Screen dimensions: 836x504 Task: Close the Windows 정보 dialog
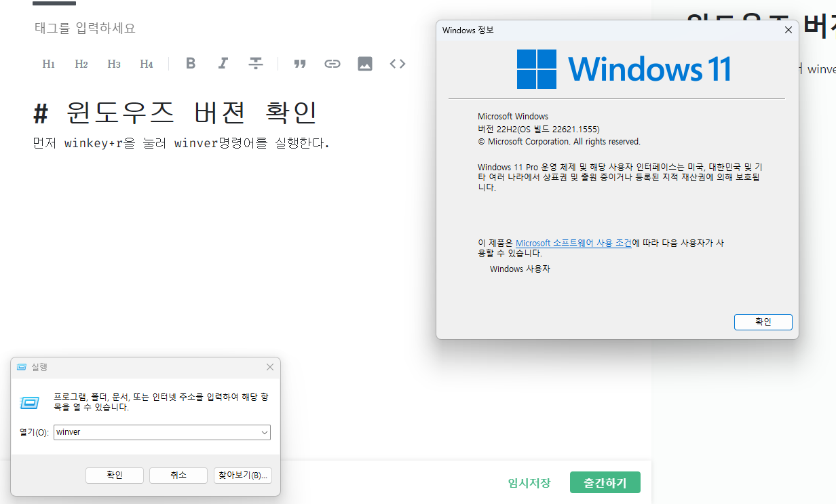pos(788,30)
